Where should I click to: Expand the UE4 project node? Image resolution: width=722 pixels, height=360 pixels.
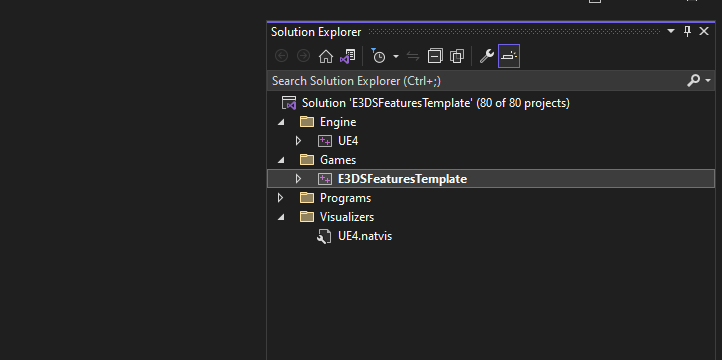[x=298, y=141]
